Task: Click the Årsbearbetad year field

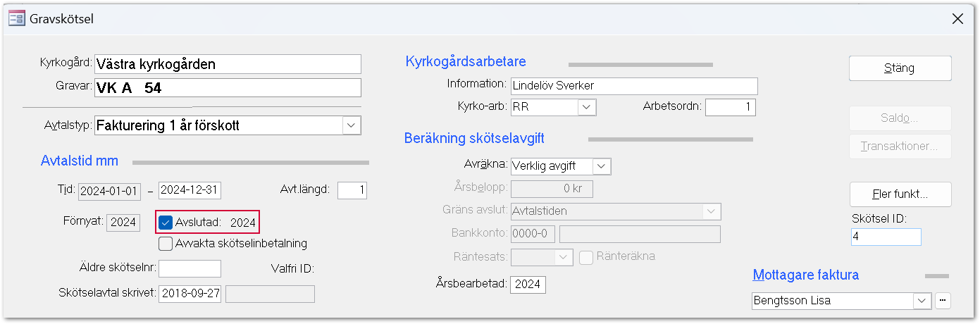Action: [x=528, y=285]
